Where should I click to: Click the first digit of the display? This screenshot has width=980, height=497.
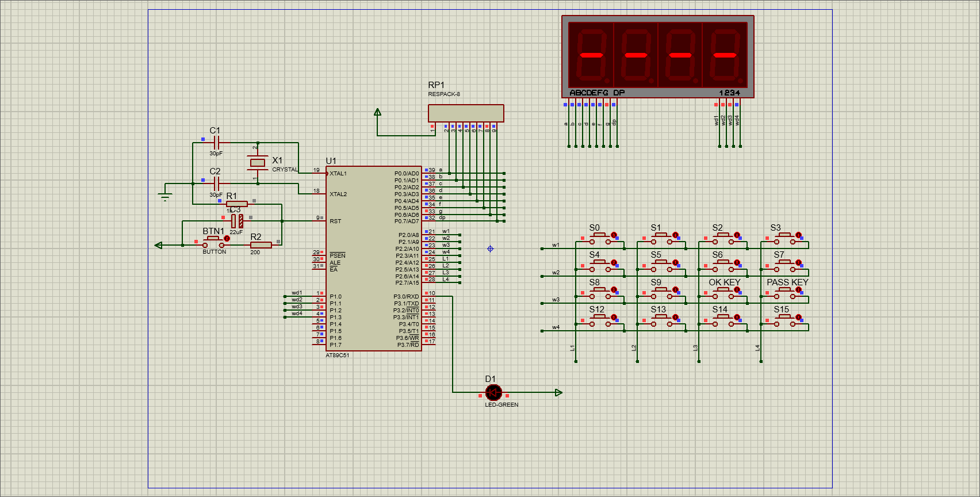pyautogui.click(x=591, y=55)
